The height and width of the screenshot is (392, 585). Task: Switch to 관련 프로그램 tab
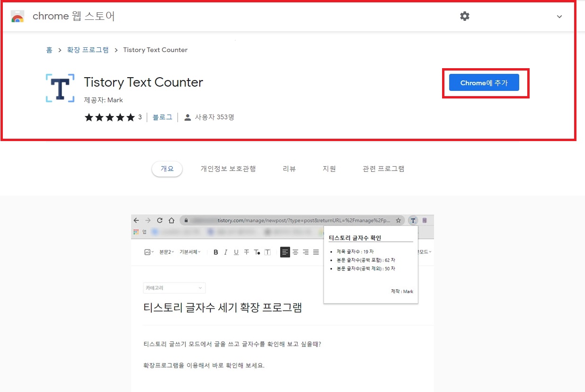pyautogui.click(x=383, y=169)
